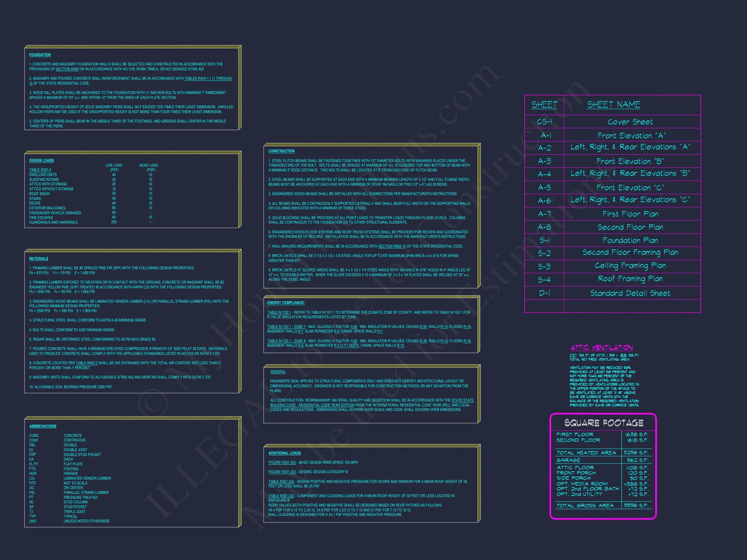Click the ABBREVIATIONS heading
This screenshot has width=747, height=560.
coord(42,426)
